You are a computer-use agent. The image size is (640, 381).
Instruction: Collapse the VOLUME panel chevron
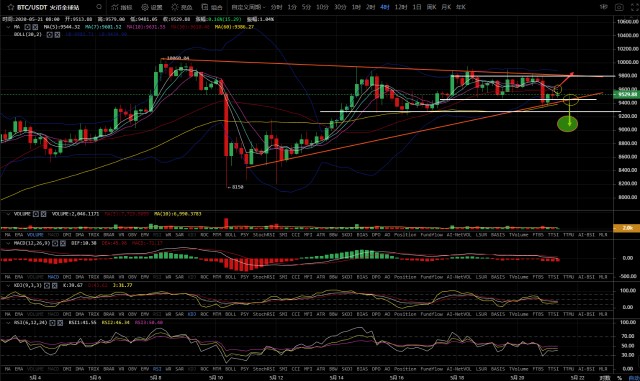pyautogui.click(x=8, y=214)
